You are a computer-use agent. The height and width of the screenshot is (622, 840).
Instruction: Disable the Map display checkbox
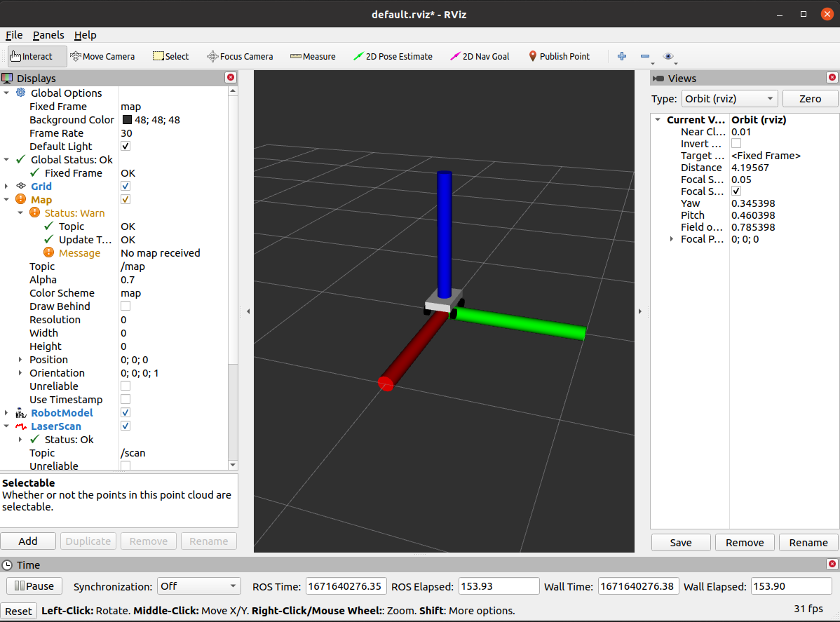click(126, 199)
